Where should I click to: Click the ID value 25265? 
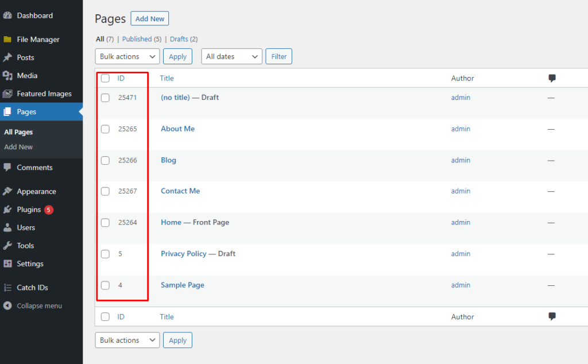(x=127, y=129)
